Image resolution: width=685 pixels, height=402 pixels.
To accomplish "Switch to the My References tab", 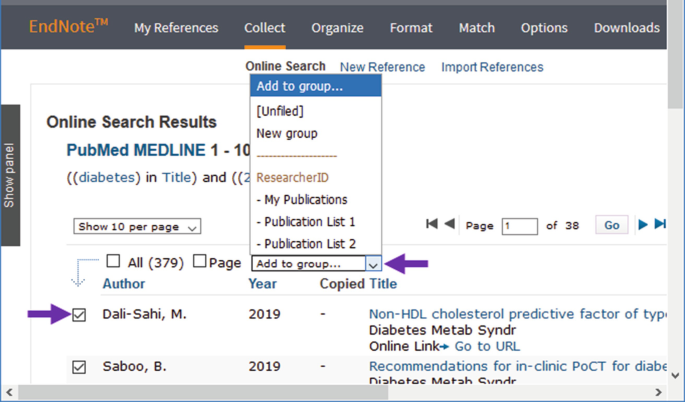I will pyautogui.click(x=177, y=27).
